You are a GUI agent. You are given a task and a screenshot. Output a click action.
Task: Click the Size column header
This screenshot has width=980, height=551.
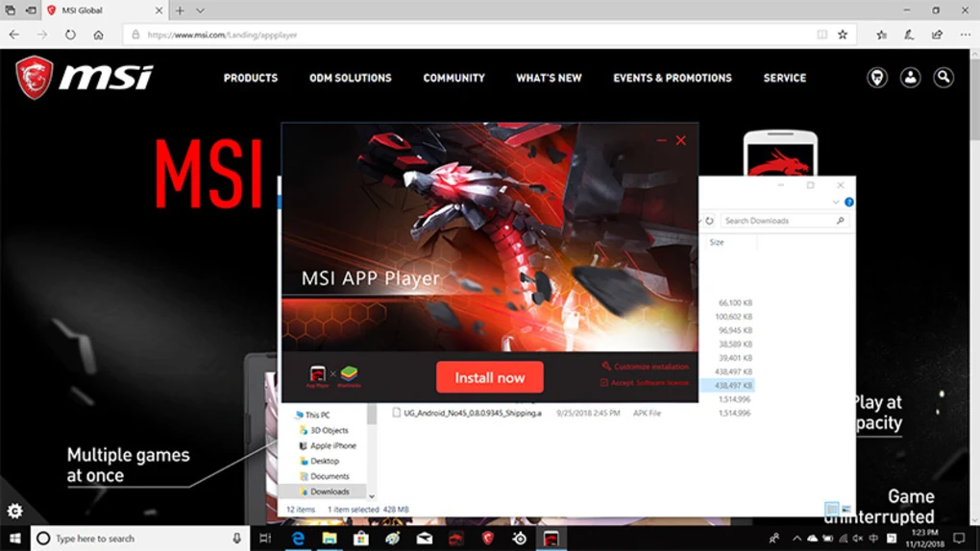[716, 242]
